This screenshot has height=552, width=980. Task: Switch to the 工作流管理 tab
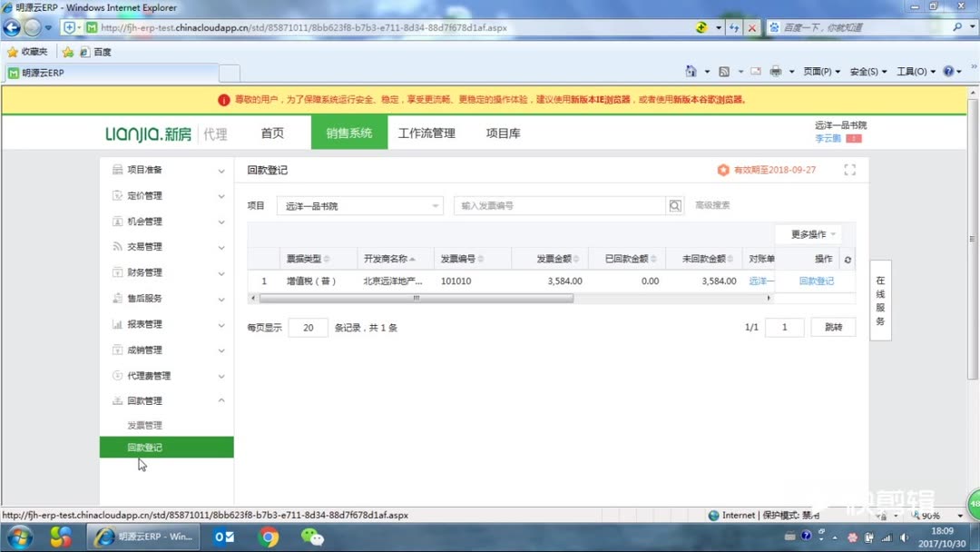[426, 133]
